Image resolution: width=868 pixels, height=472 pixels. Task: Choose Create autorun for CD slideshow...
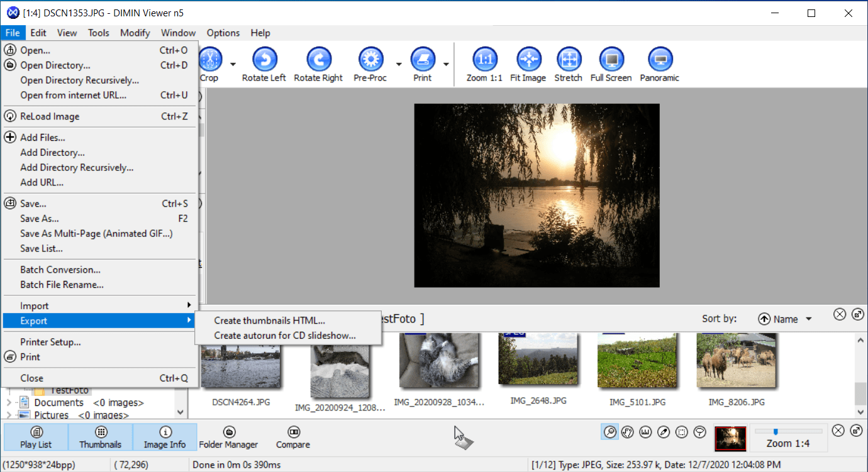pos(285,336)
